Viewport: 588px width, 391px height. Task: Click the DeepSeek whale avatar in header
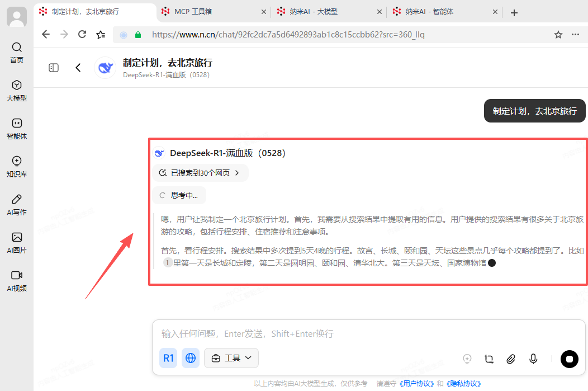pyautogui.click(x=106, y=68)
